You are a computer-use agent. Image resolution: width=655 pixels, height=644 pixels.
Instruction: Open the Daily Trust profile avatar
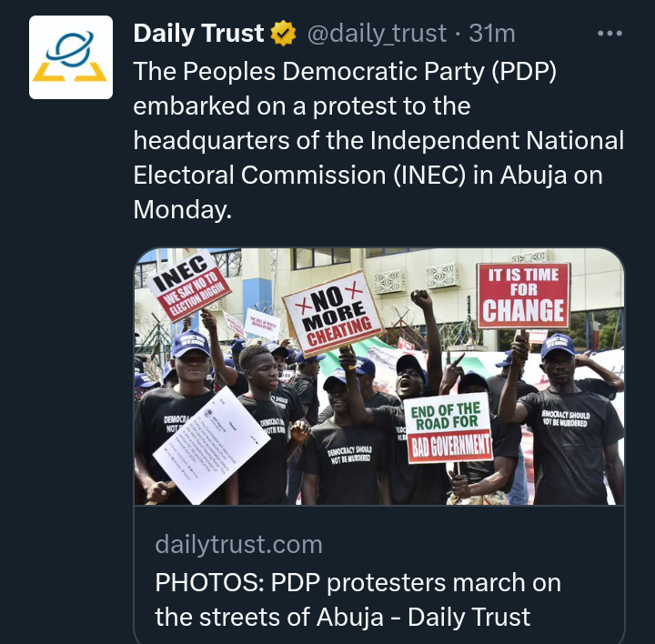(x=71, y=57)
